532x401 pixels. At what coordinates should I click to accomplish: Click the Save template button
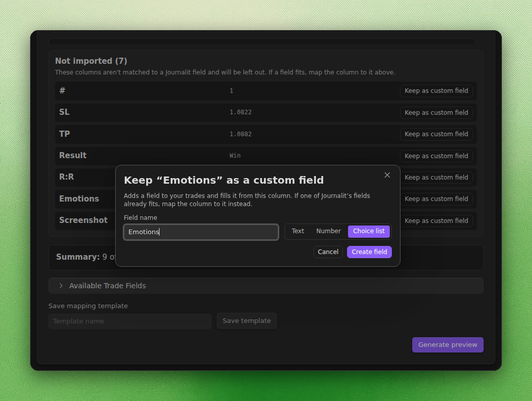(x=247, y=321)
